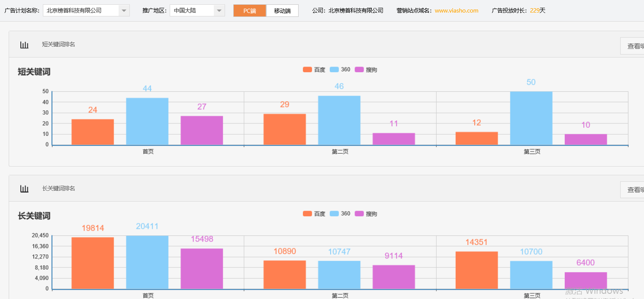644x299 pixels.
Task: Toggle 搜狗 series visibility via its legend label
Action: pos(371,69)
